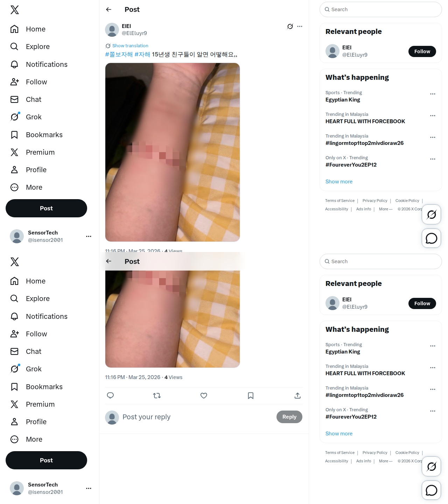Click EIEI's avatar in the post header
Screen dimensions: 448x504
coord(112,30)
